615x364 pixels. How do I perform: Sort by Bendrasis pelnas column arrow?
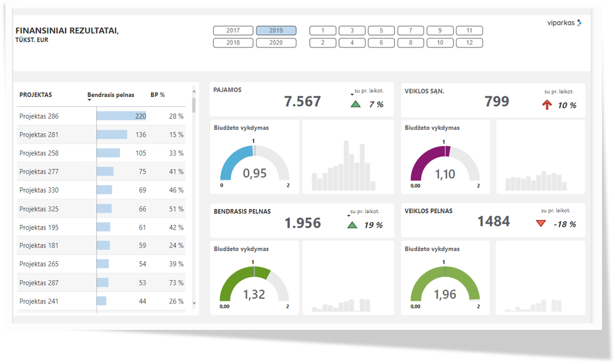90,100
